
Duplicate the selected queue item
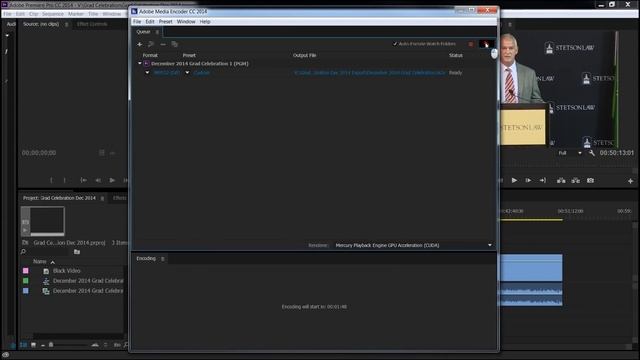[x=175, y=44]
